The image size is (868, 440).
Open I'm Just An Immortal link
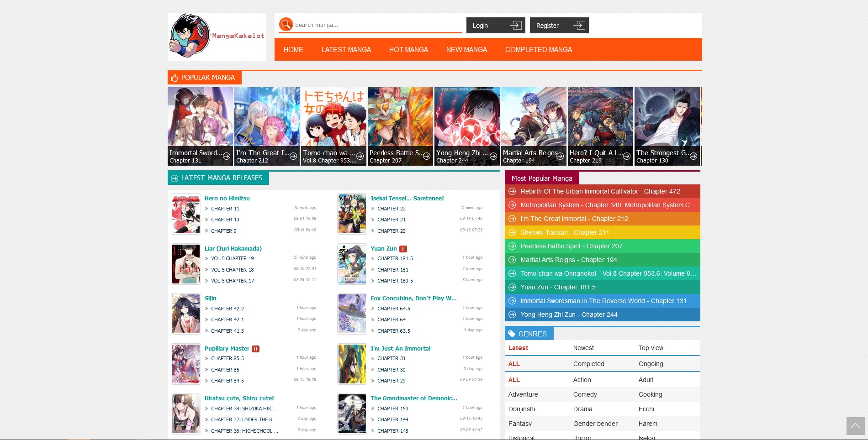(x=401, y=349)
